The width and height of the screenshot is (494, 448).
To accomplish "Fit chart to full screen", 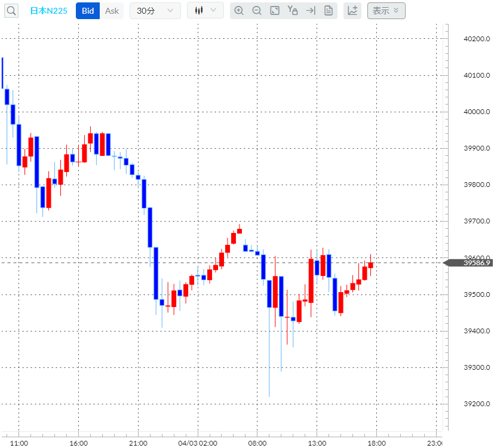I will [275, 11].
